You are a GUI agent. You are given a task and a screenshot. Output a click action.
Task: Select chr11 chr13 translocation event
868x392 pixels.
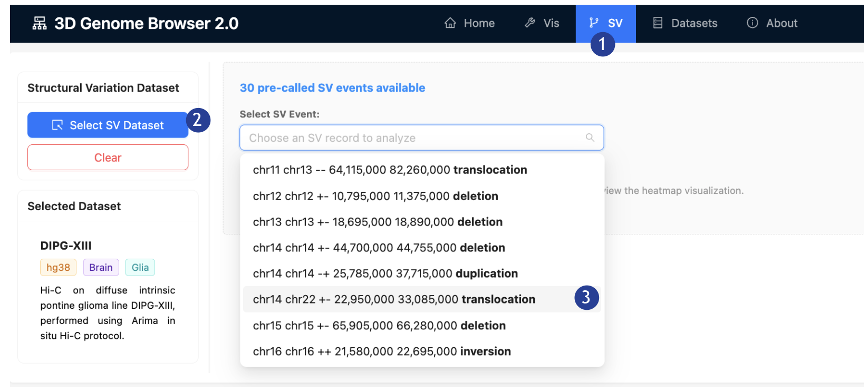(x=390, y=170)
